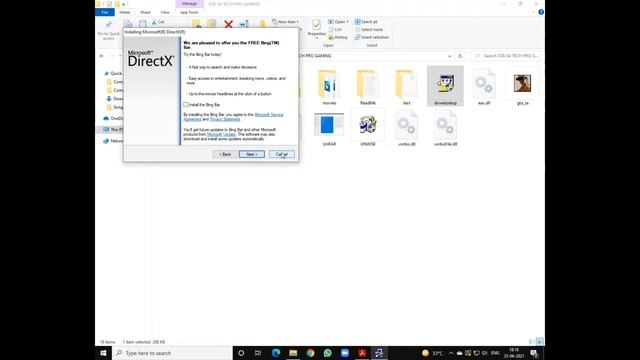Cancel the DirectX installation
Screen dimensions: 640x360
(281, 154)
